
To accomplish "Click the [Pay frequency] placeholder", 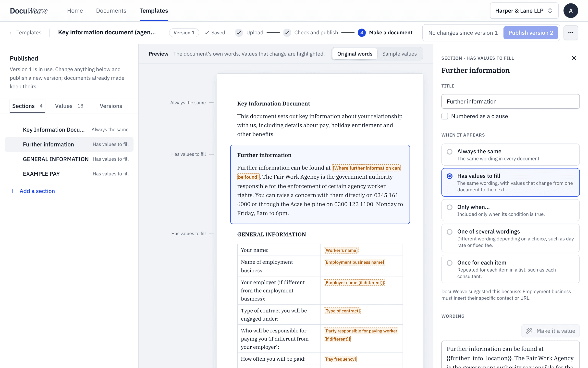I will pos(340,359).
